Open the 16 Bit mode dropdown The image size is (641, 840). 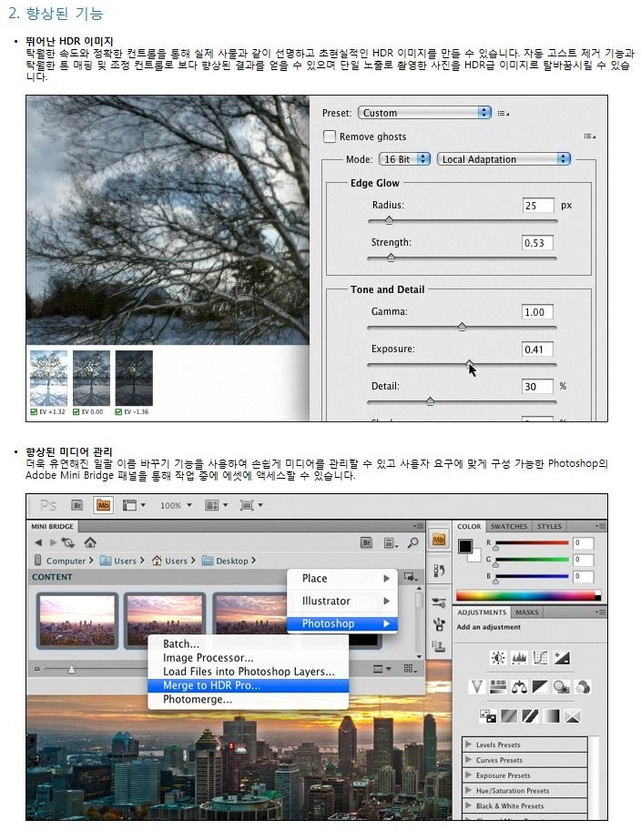[x=404, y=159]
